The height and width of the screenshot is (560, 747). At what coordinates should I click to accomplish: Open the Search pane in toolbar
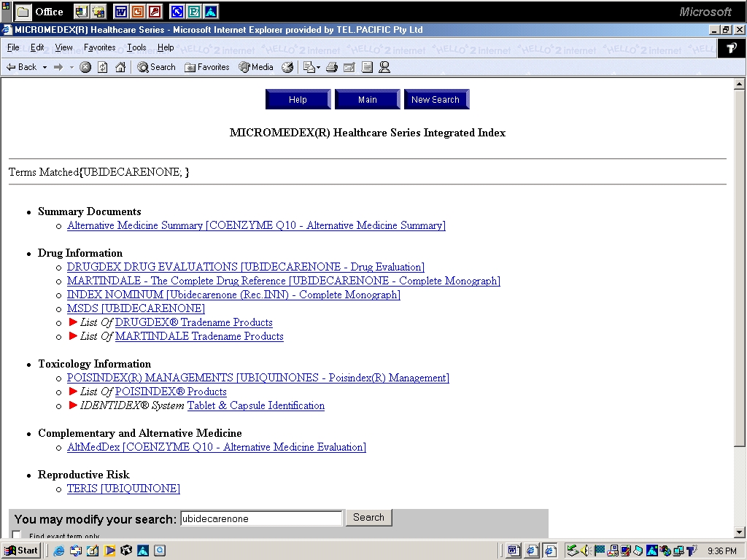click(156, 67)
